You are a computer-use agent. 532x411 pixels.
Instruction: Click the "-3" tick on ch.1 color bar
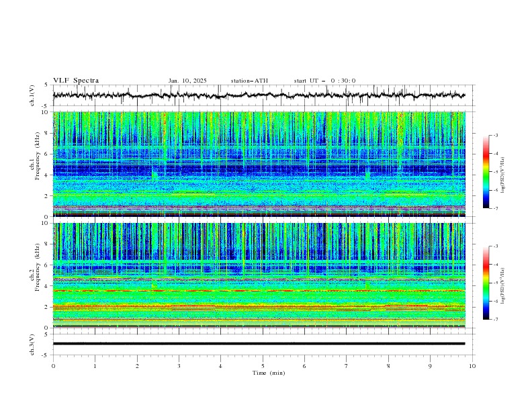click(x=496, y=135)
